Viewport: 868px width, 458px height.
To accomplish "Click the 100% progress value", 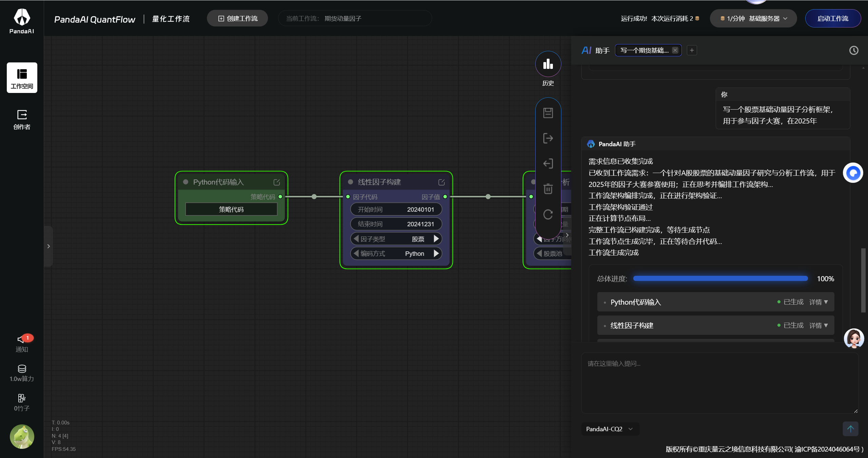I will 825,279.
